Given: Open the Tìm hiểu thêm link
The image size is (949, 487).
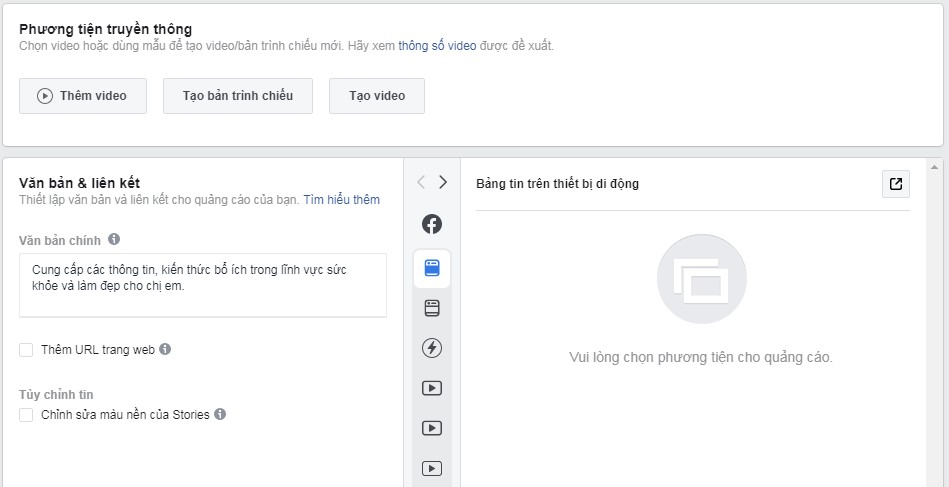Looking at the screenshot, I should pyautogui.click(x=342, y=200).
